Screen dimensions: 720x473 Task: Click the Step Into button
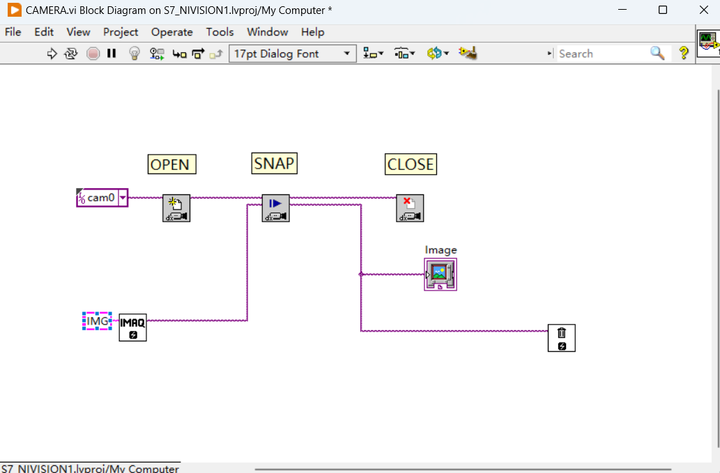coord(180,54)
